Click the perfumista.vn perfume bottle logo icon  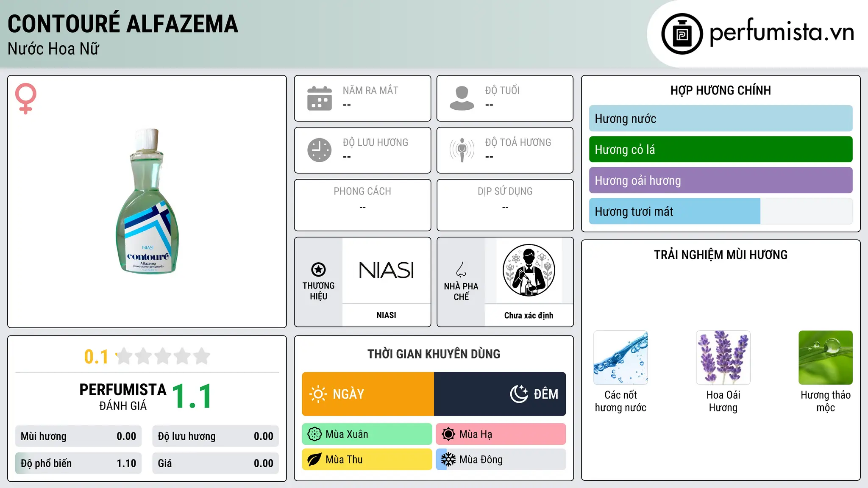tap(682, 34)
